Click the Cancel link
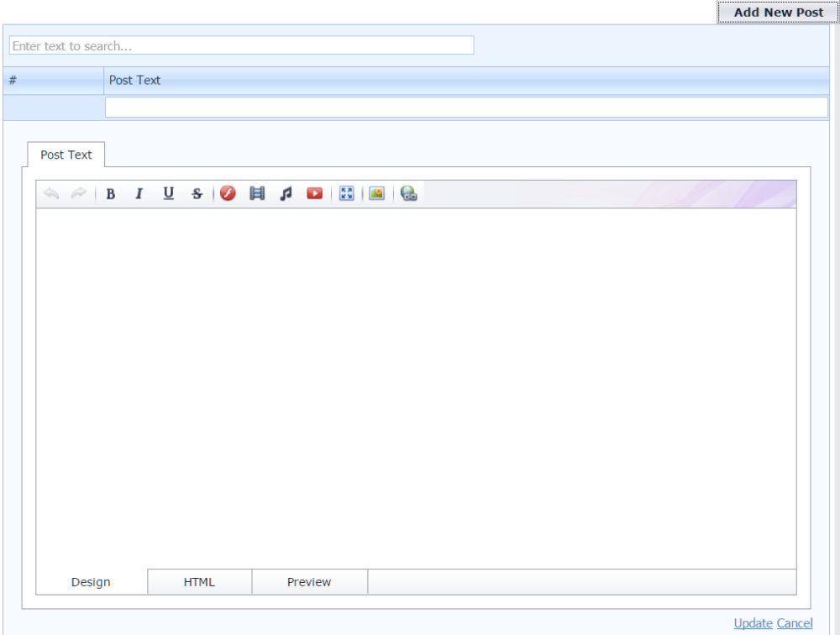840x635 pixels. pyautogui.click(x=795, y=623)
